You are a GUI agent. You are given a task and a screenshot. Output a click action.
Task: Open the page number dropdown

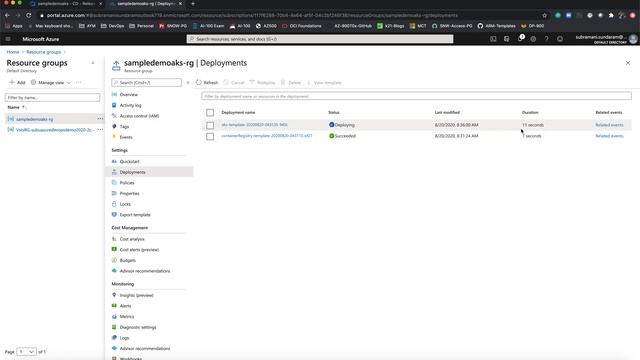pyautogui.click(x=26, y=351)
